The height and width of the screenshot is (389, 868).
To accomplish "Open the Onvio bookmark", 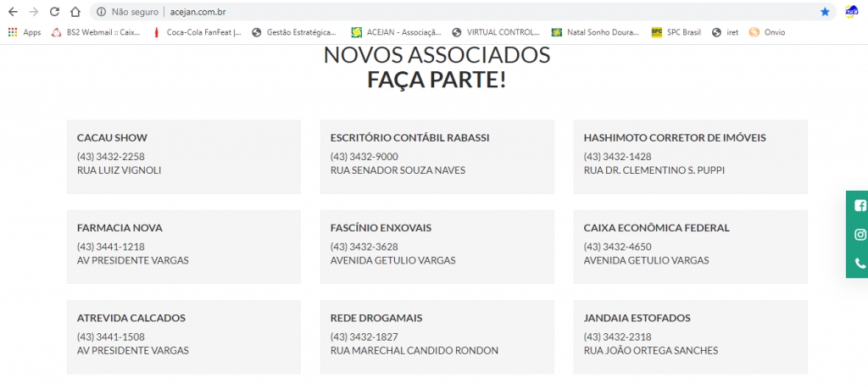I will coord(766,33).
